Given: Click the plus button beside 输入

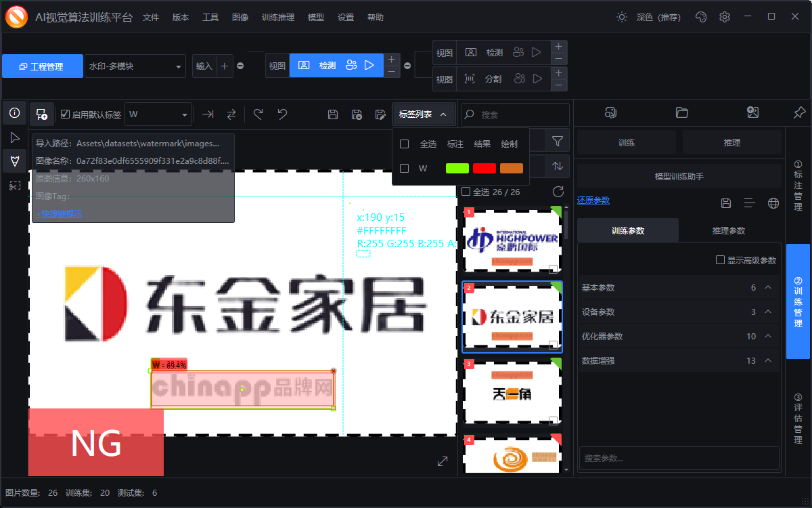Looking at the screenshot, I should pyautogui.click(x=225, y=66).
